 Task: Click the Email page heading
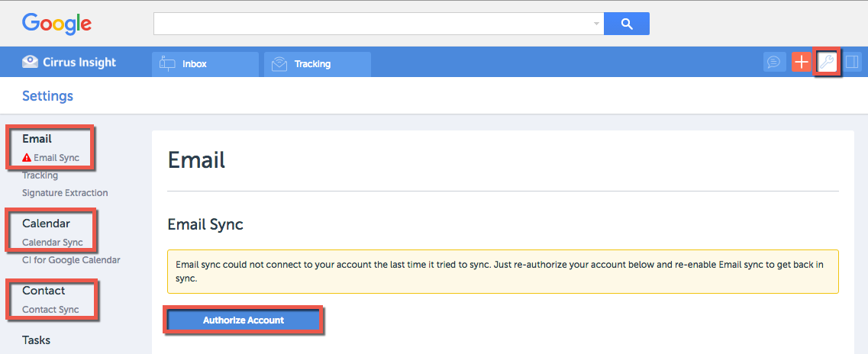[x=196, y=160]
